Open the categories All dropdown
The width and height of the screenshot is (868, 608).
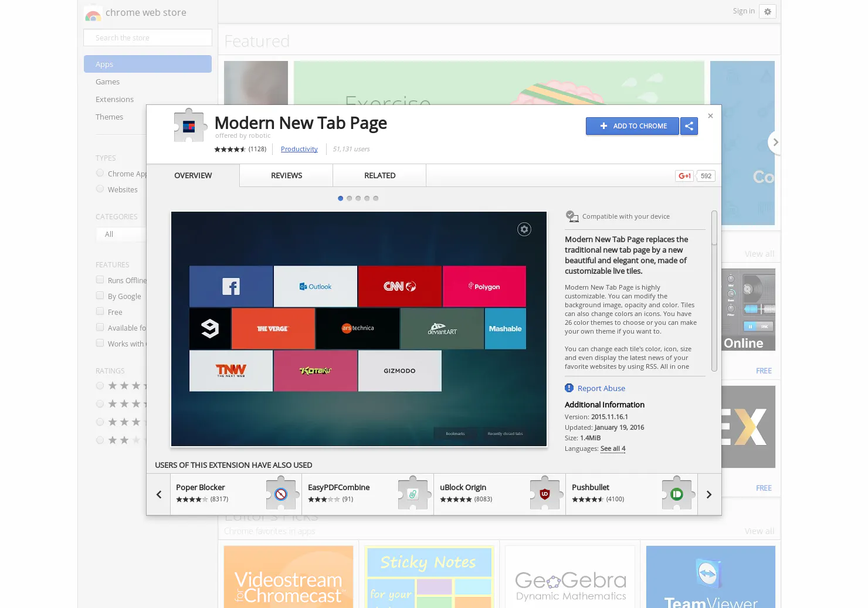(121, 235)
